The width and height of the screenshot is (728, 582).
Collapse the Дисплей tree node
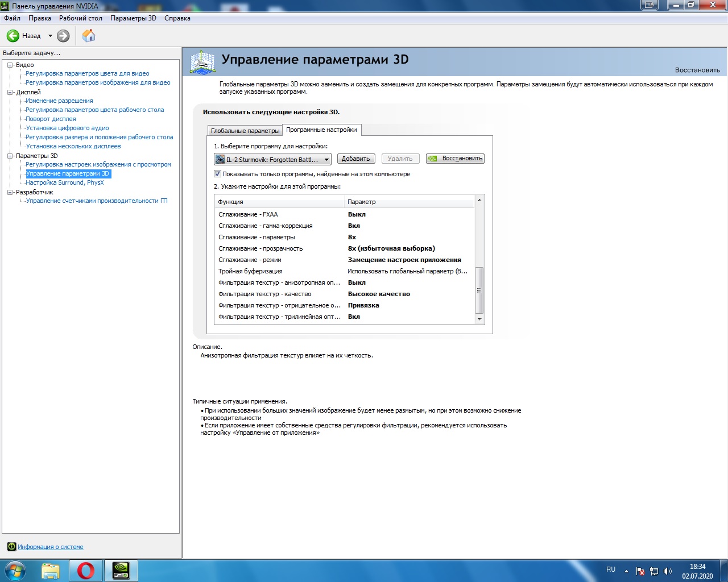tap(10, 92)
